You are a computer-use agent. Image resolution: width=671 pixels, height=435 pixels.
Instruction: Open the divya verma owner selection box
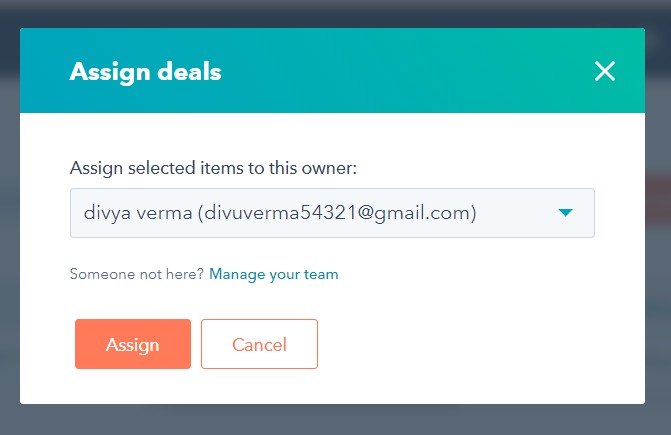(332, 213)
